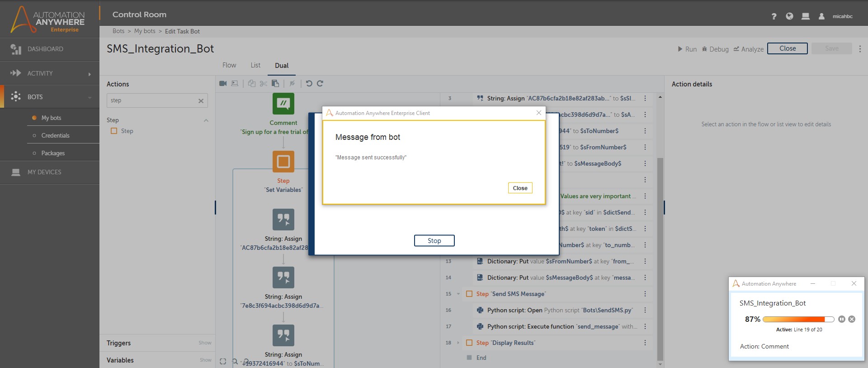This screenshot has width=868, height=368.
Task: Select the green Comment node in flow
Action: [283, 104]
